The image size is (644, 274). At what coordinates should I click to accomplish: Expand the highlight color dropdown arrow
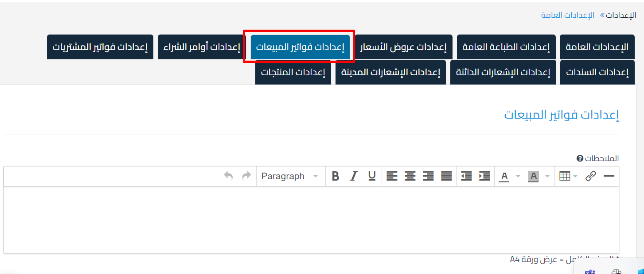pyautogui.click(x=547, y=176)
